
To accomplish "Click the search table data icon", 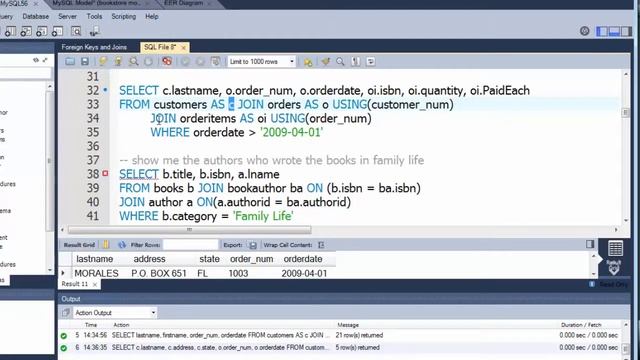I will [76, 31].
